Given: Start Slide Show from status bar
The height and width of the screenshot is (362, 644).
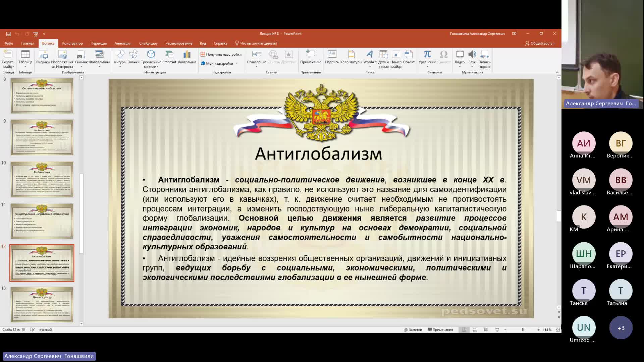Looking at the screenshot, I should (x=497, y=330).
